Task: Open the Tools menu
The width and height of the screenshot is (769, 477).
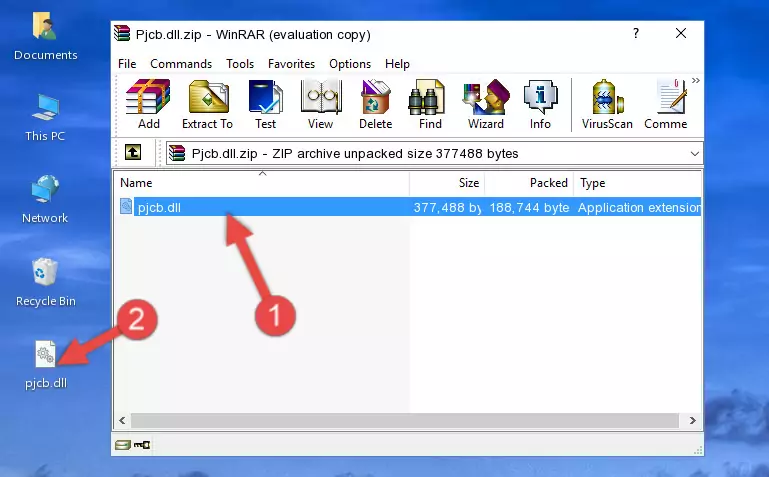Action: (x=240, y=64)
